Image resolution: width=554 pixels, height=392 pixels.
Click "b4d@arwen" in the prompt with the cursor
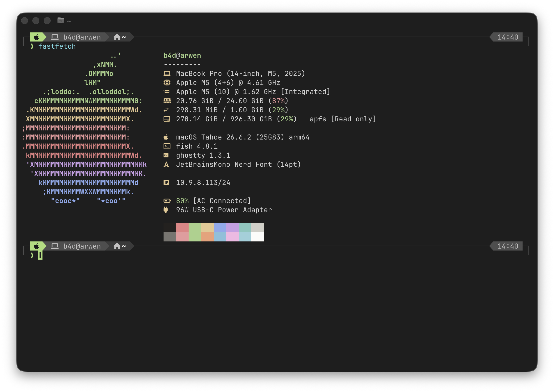(82, 246)
